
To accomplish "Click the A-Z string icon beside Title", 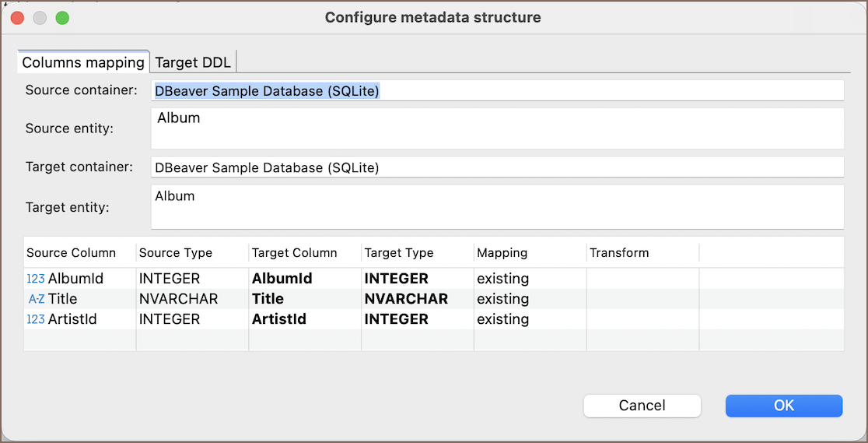I will tap(36, 299).
